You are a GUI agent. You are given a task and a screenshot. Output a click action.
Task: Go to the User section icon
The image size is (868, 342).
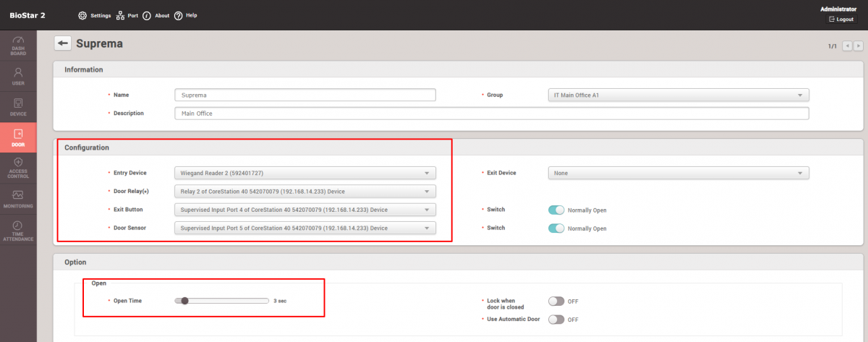pyautogui.click(x=18, y=77)
